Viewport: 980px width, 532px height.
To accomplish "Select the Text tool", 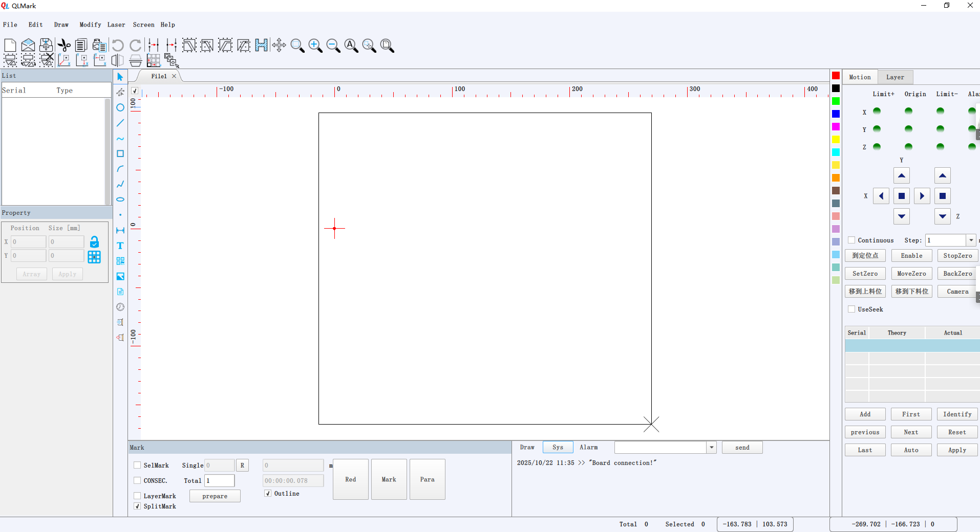I will [120, 246].
